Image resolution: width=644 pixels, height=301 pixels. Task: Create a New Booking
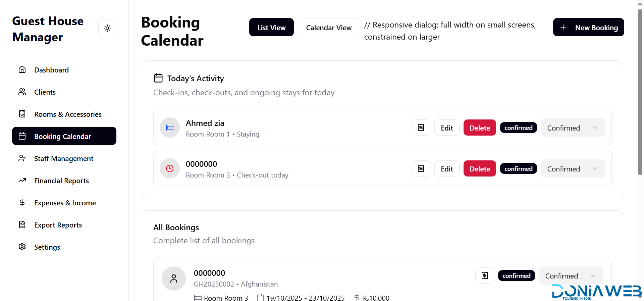pos(588,28)
